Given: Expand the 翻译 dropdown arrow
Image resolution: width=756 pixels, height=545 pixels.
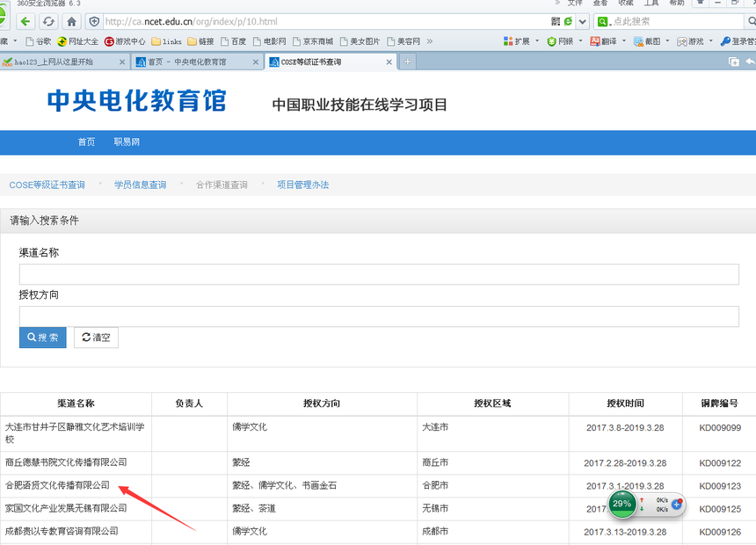Looking at the screenshot, I should coord(624,41).
